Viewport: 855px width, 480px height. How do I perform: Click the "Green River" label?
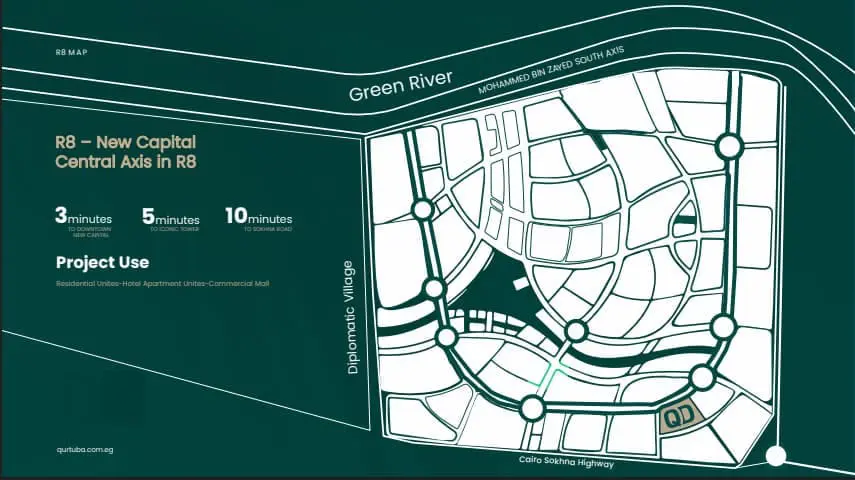[x=401, y=86]
